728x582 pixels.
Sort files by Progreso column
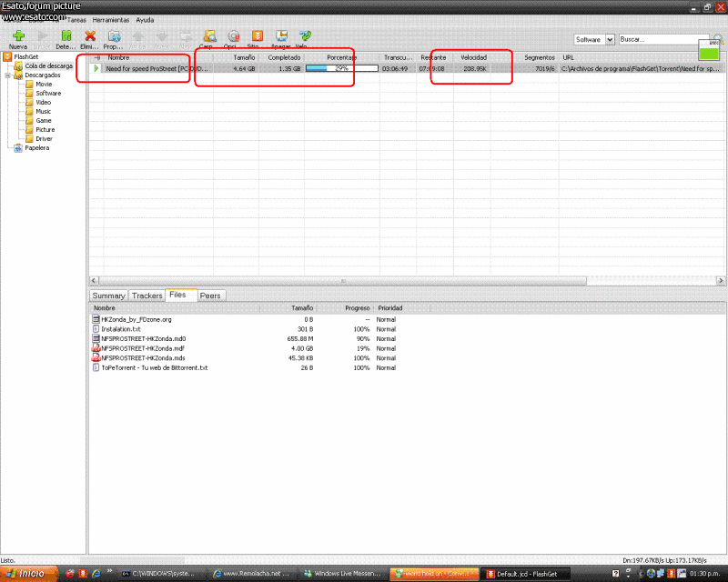point(345,308)
